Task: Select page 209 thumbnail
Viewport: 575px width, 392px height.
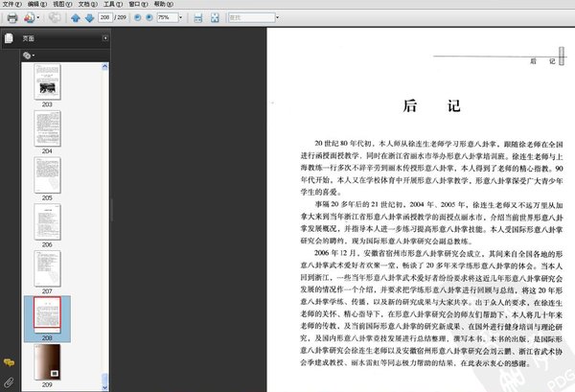Action: click(x=47, y=362)
